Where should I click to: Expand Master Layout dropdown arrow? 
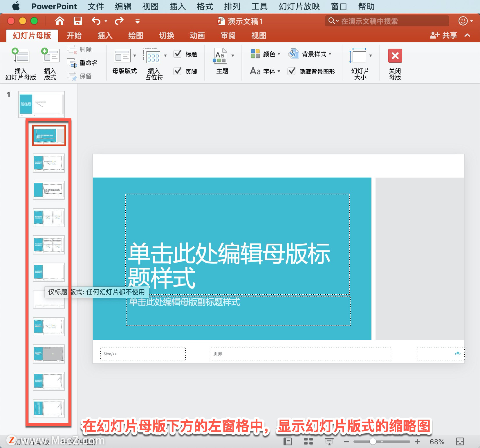pyautogui.click(x=135, y=55)
